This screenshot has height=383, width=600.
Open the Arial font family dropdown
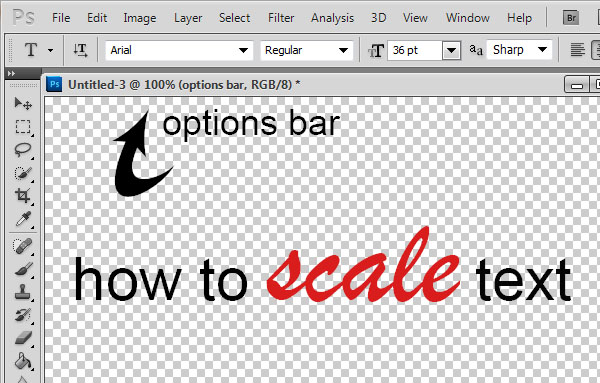pos(179,50)
